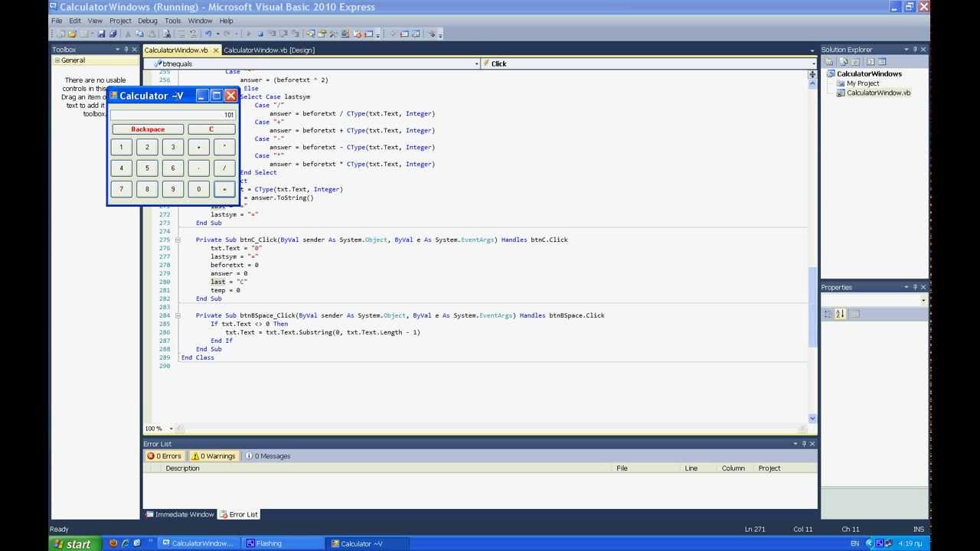
Task: Click View Code icon in Solution Explorer
Action: (871, 61)
